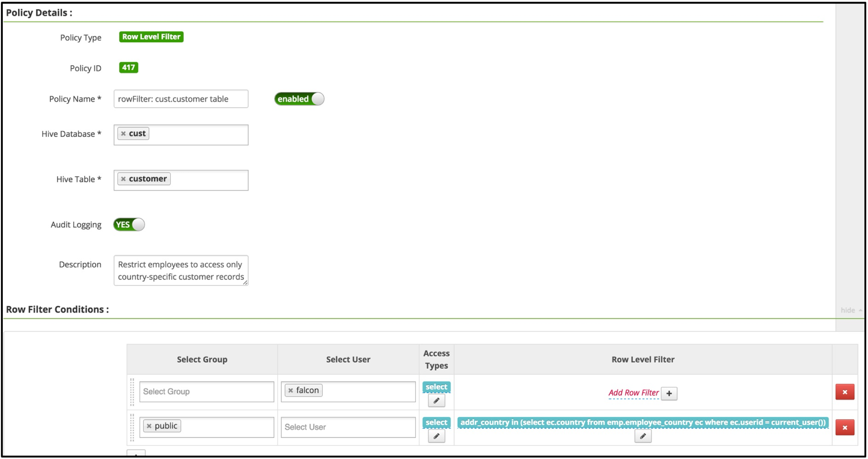This screenshot has height=459, width=868.
Task: Remove the 'public' group tag
Action: (x=149, y=426)
